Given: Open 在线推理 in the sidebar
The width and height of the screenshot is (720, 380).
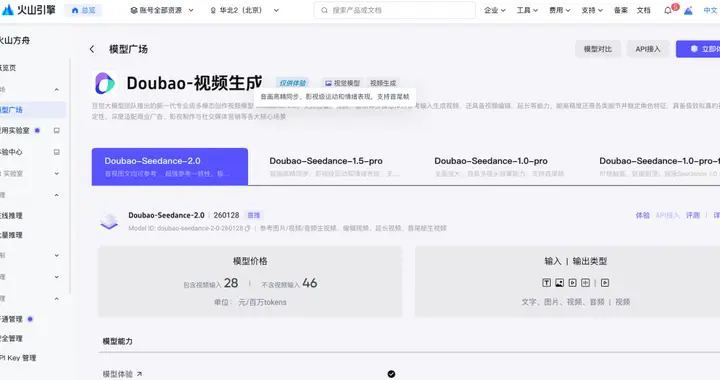Looking at the screenshot, I should pyautogui.click(x=11, y=215).
